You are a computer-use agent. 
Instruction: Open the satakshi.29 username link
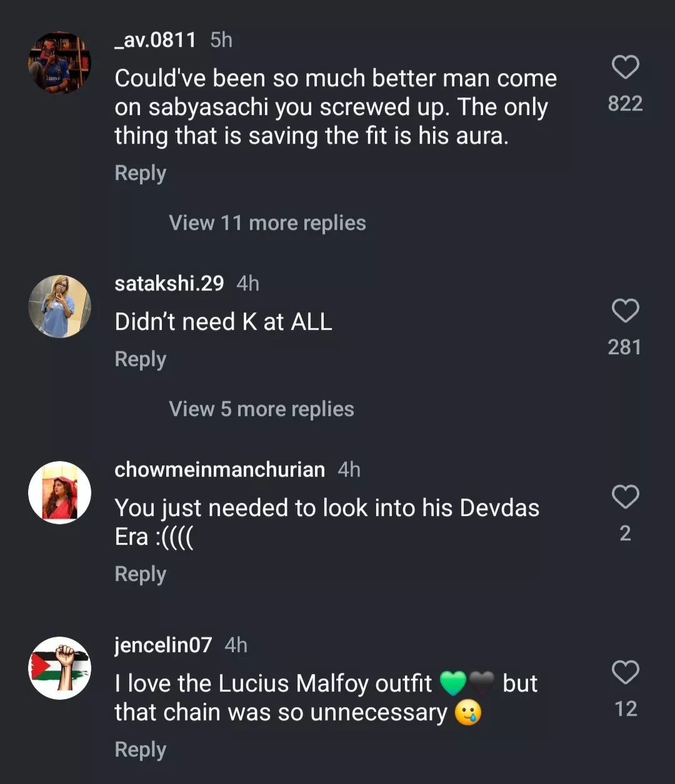[169, 284]
